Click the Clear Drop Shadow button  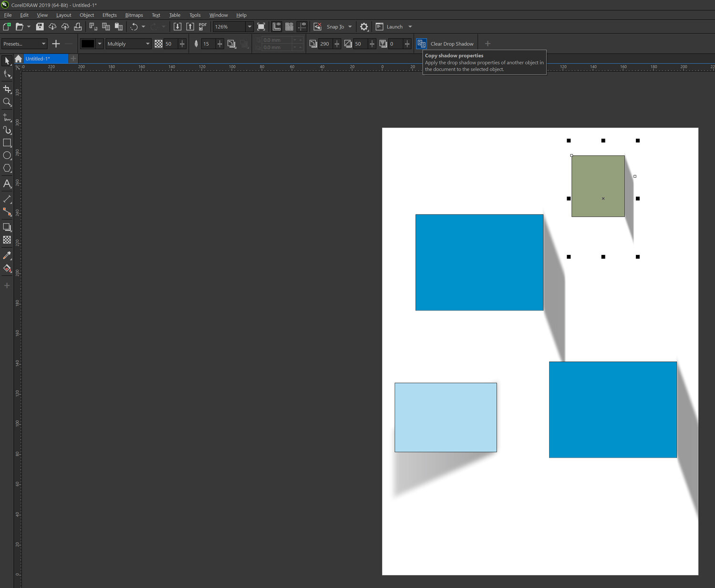point(452,44)
